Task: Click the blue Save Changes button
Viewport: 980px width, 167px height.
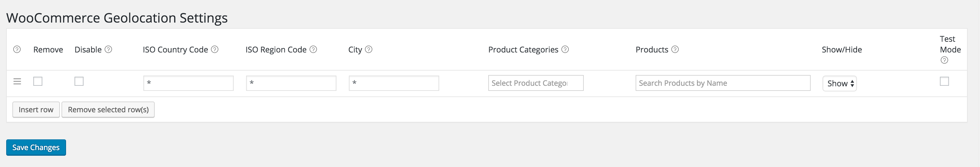Action: pos(36,148)
